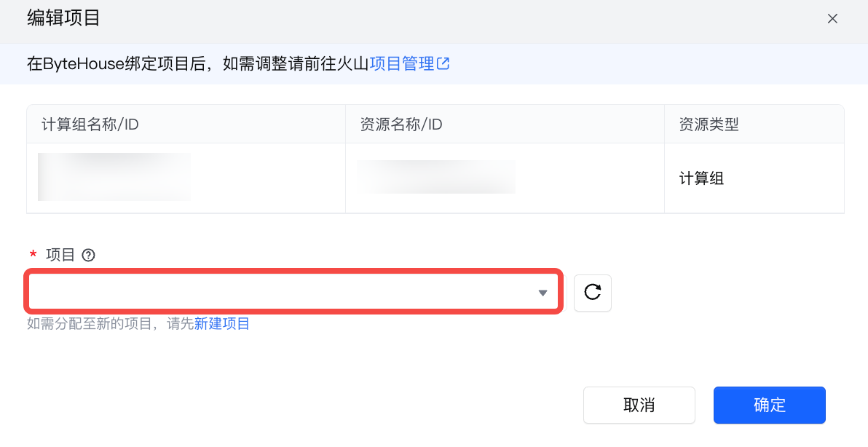The image size is (868, 447).
Task: Expand the project dropdown arrow
Action: [542, 293]
